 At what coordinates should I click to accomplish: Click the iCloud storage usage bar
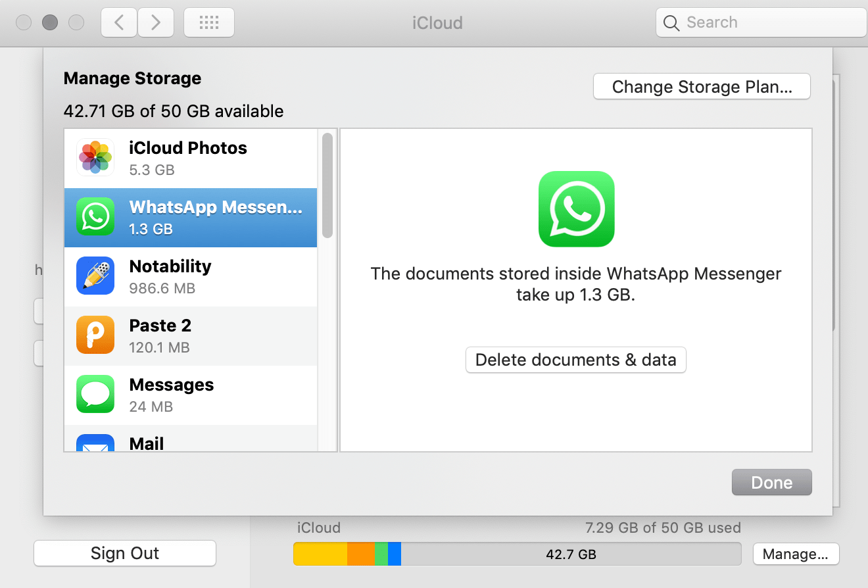coord(517,554)
